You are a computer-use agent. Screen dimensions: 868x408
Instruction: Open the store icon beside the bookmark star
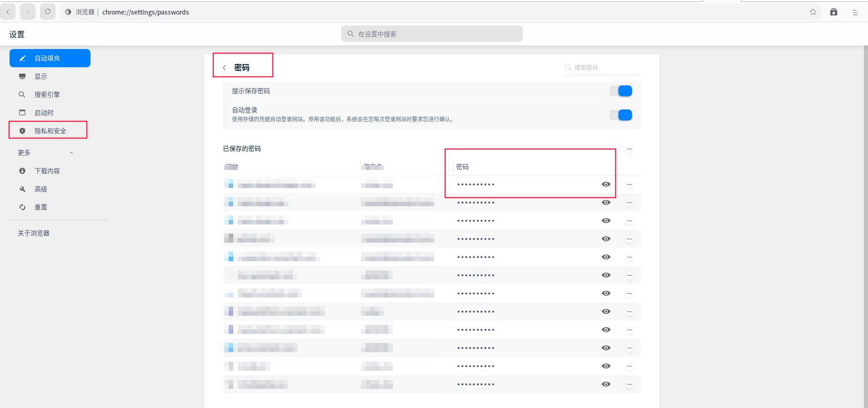833,12
